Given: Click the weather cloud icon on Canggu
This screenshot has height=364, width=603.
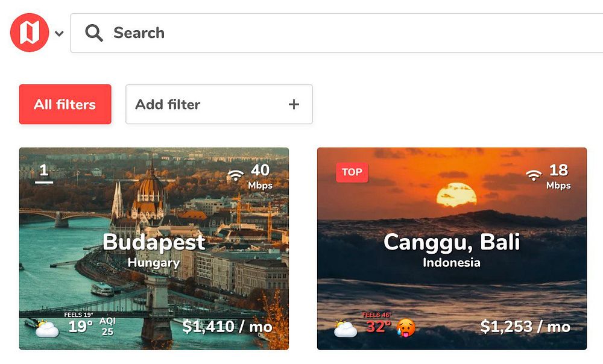Looking at the screenshot, I should 346,329.
